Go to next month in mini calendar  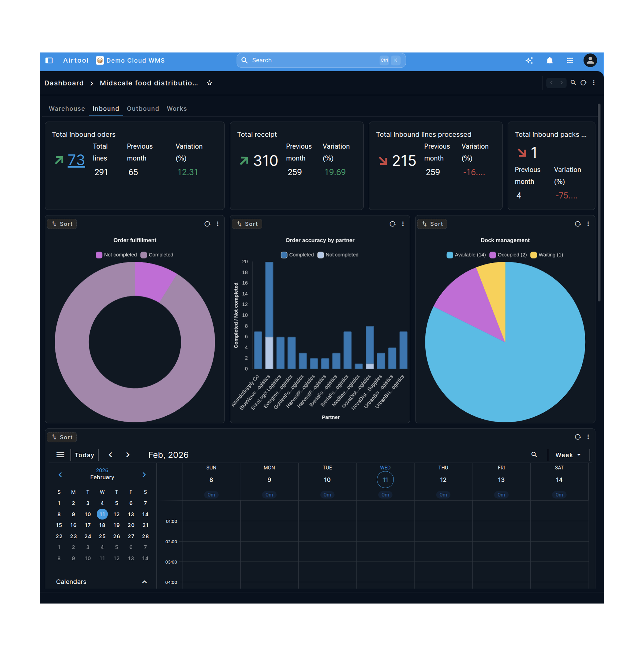coord(144,475)
